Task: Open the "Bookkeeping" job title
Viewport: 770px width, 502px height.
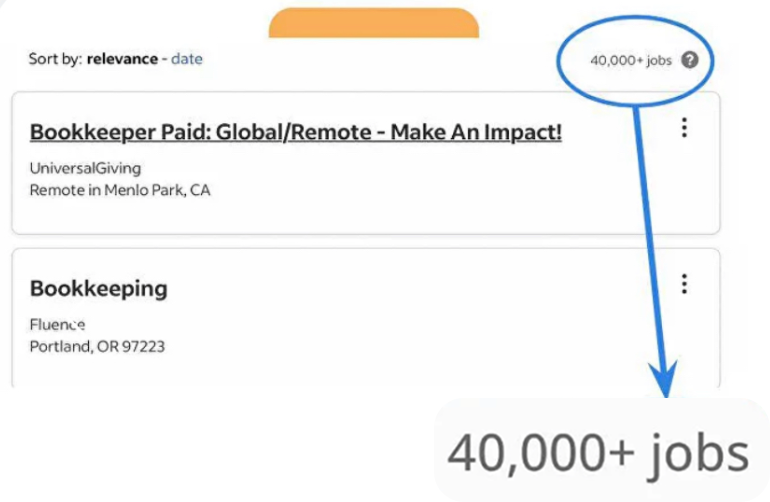Action: pyautogui.click(x=99, y=289)
